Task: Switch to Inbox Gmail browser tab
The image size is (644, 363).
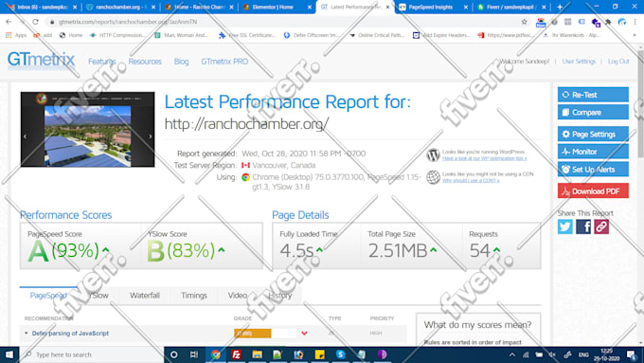Action: (x=42, y=7)
